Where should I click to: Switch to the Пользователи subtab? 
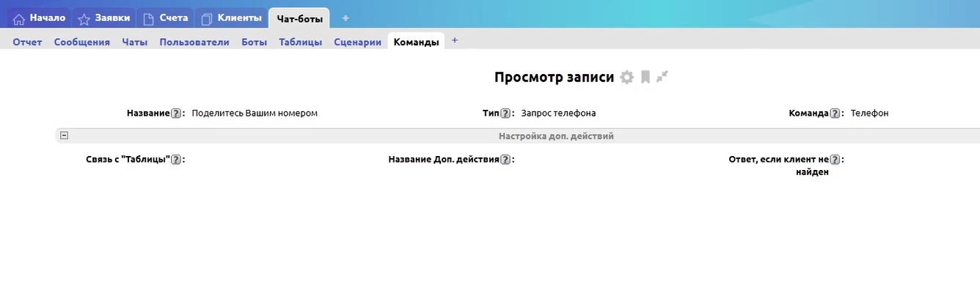(x=194, y=42)
